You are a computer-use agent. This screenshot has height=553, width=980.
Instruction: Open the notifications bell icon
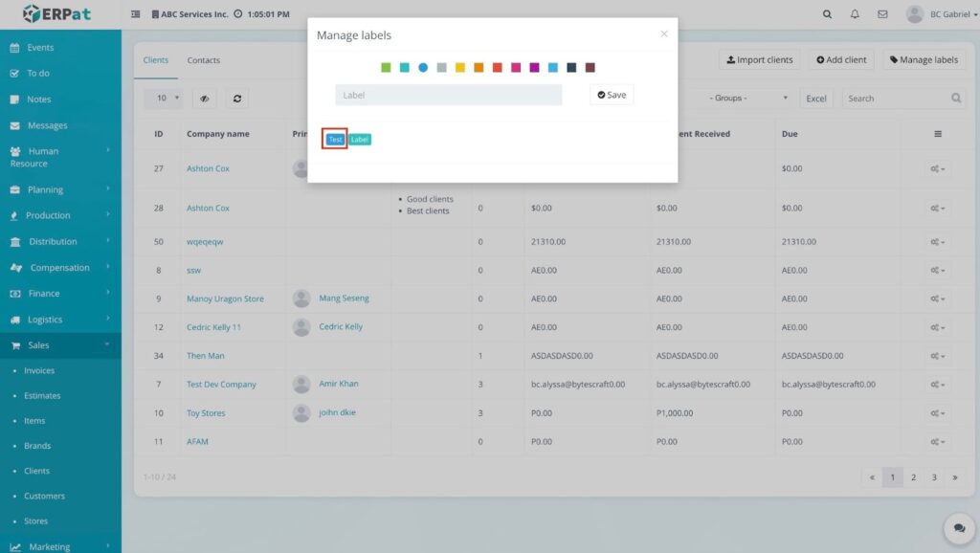[x=855, y=14]
